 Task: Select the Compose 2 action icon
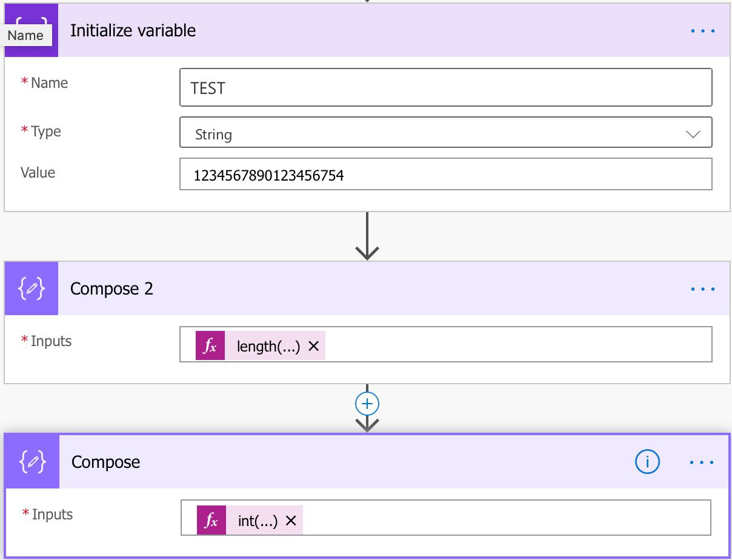[x=30, y=288]
